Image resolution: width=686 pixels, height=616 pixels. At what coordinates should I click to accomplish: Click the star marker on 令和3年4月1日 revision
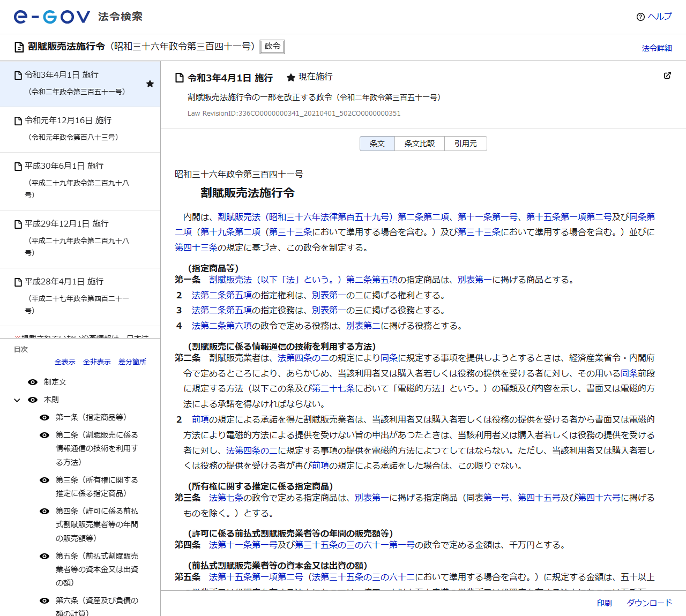point(150,84)
